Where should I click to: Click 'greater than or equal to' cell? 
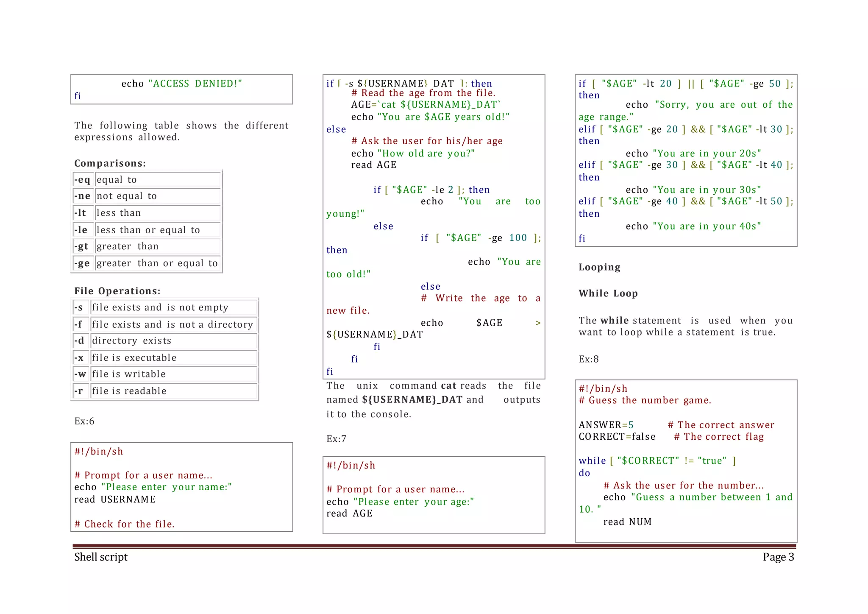click(x=157, y=263)
